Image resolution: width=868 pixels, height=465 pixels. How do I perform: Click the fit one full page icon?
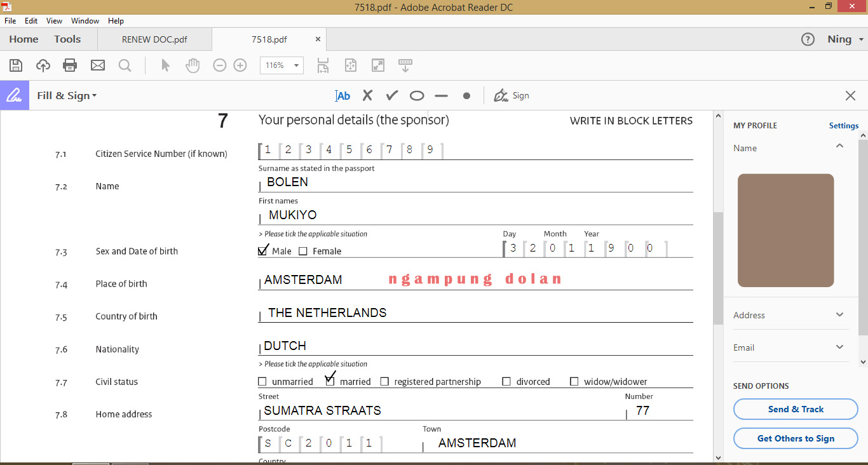(x=351, y=65)
